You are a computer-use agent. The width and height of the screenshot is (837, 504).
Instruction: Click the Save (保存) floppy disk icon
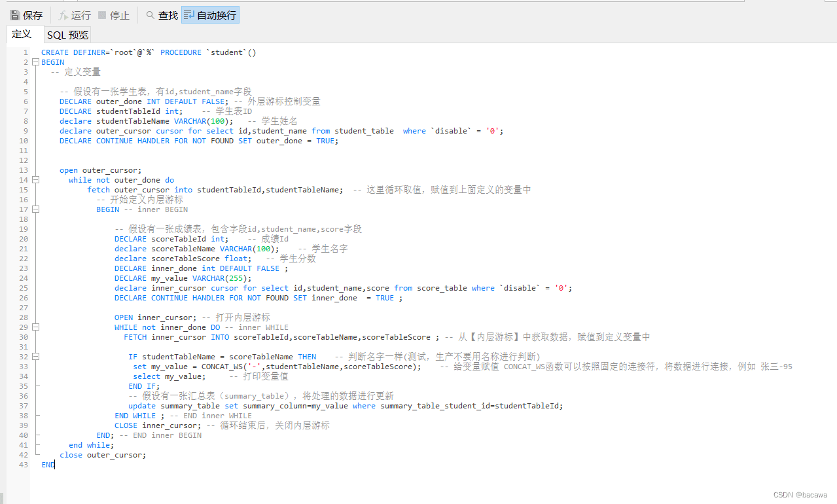pos(14,15)
